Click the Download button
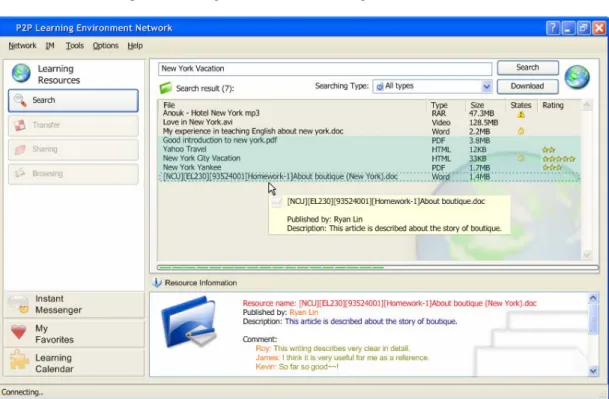This screenshot has width=609, height=399. pyautogui.click(x=528, y=86)
